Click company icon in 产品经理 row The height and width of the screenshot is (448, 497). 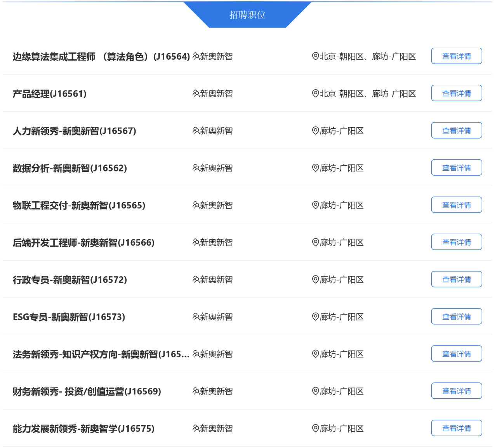point(196,93)
